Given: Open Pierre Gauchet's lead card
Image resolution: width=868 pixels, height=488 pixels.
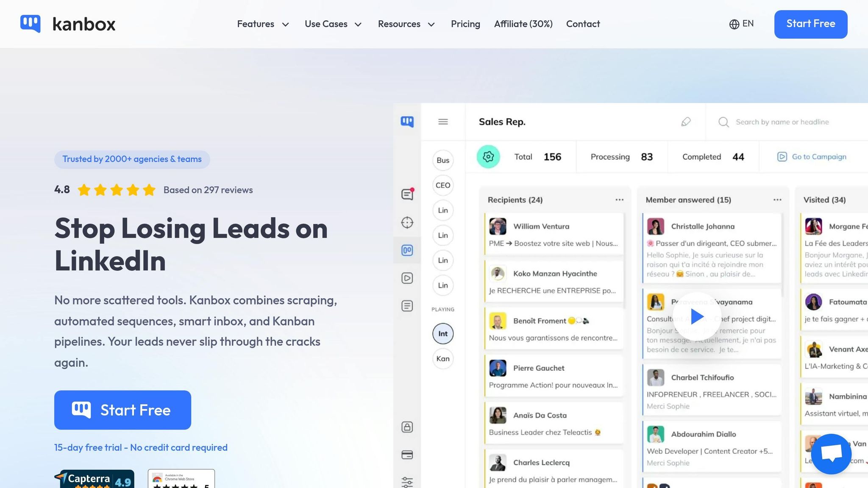Looking at the screenshot, I should coord(554,376).
